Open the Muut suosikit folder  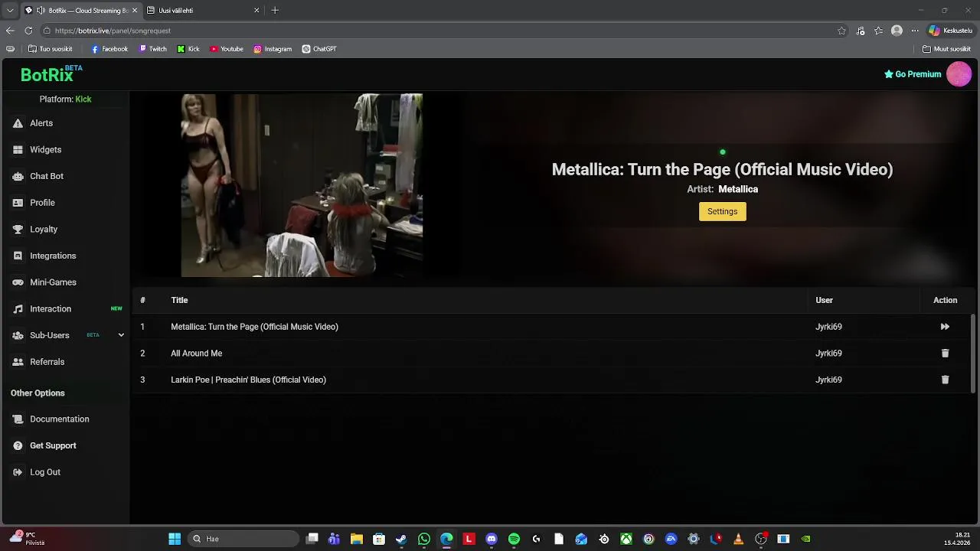pyautogui.click(x=946, y=49)
